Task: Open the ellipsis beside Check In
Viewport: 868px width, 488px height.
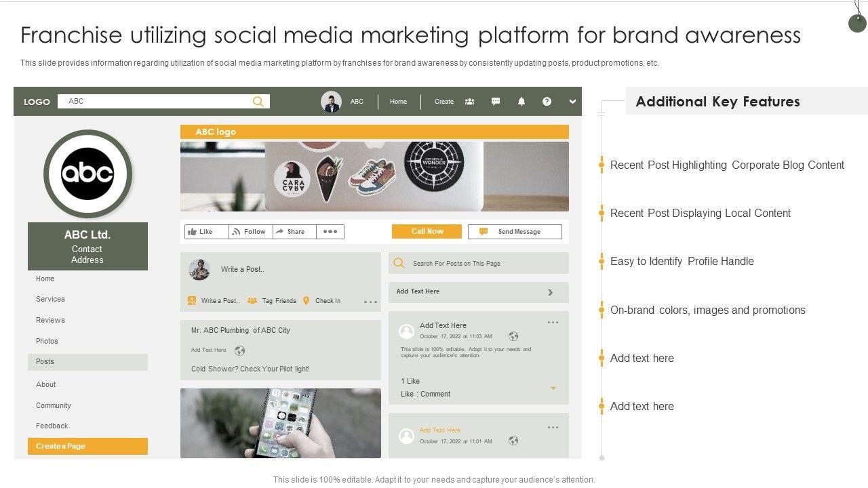Action: pyautogui.click(x=370, y=302)
